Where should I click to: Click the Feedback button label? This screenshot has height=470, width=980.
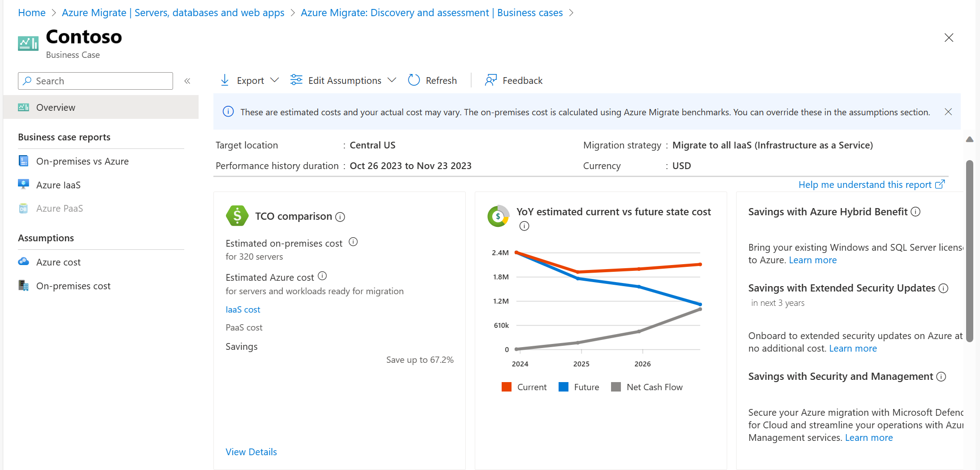coord(522,80)
